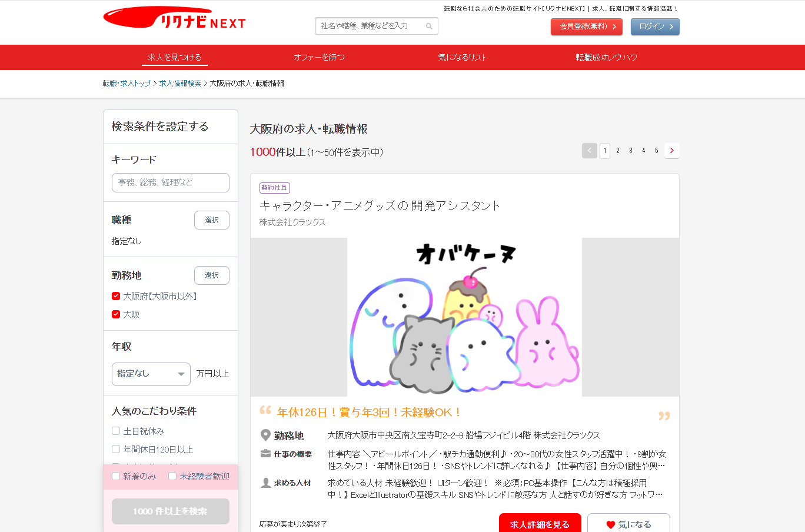
Task: Click the 大阪府の求人・転職情報 heading
Action: tap(309, 129)
